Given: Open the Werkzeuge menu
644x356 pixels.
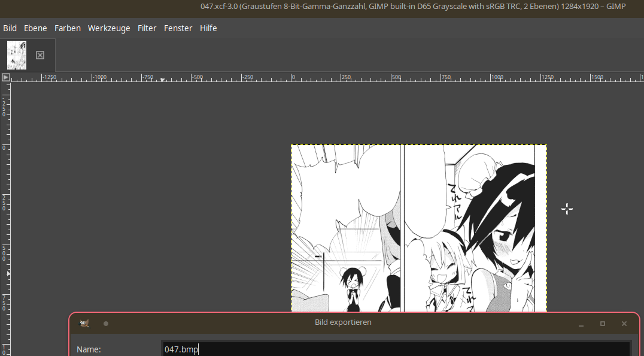Looking at the screenshot, I should click(109, 28).
